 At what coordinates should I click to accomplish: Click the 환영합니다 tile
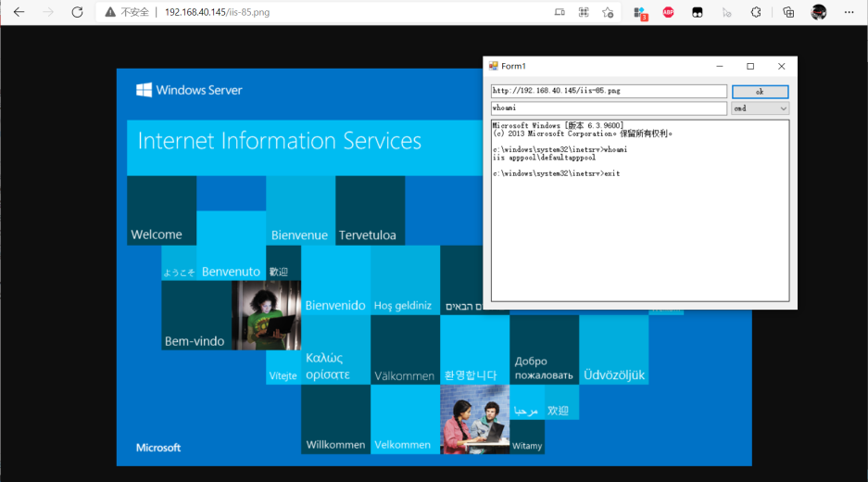[x=474, y=349]
